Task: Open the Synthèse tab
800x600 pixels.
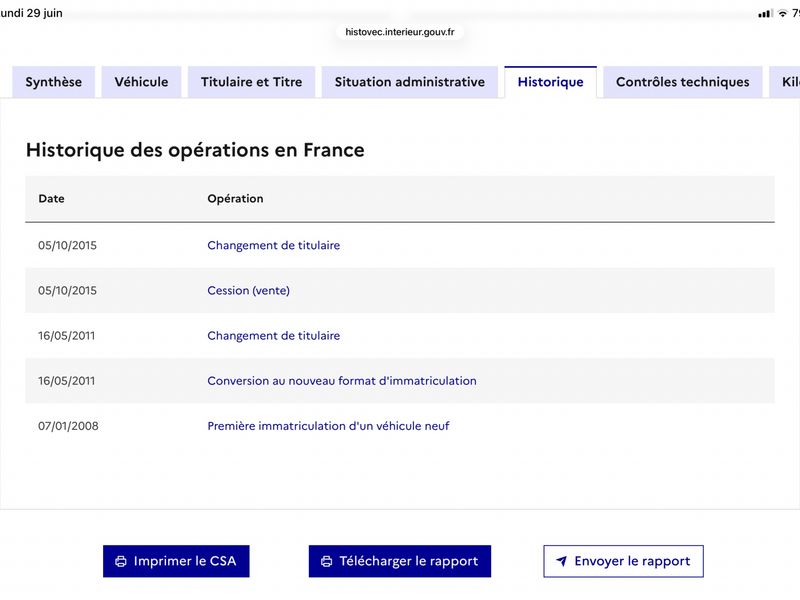Action: tap(54, 82)
